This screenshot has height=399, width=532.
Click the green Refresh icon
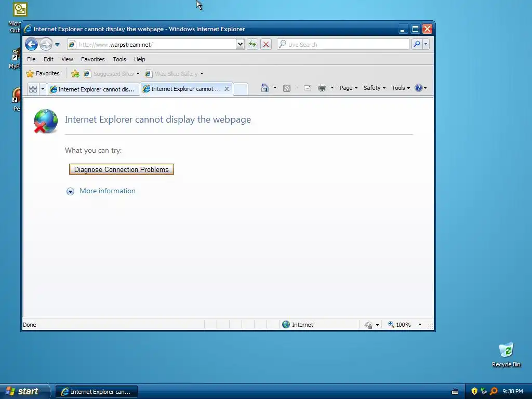click(x=252, y=45)
